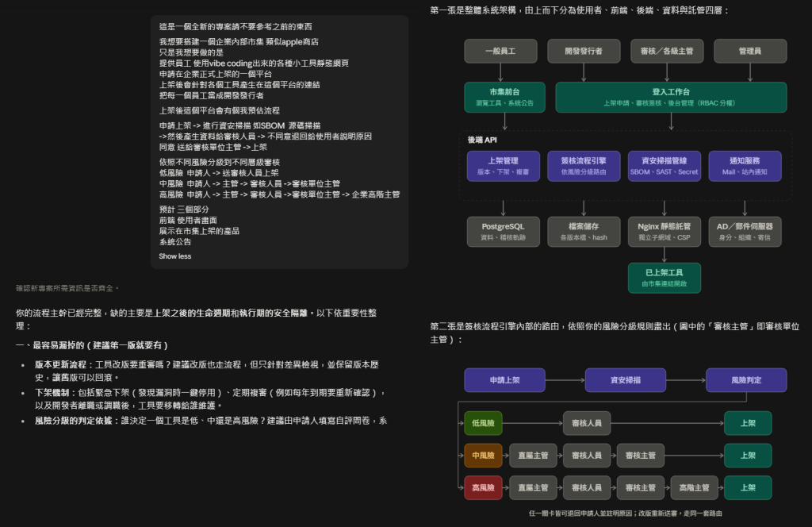Click the 開發發行者 box

584,52
